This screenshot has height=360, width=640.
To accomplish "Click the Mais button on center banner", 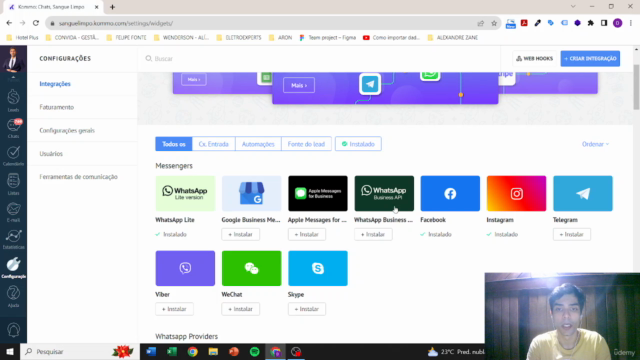I will [299, 85].
